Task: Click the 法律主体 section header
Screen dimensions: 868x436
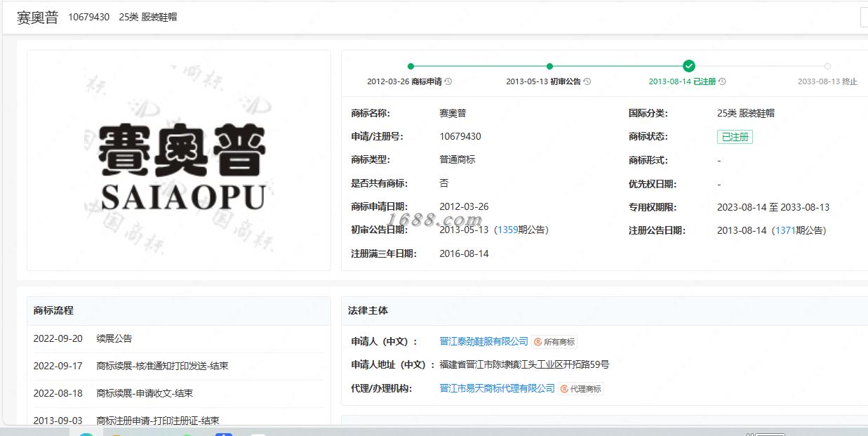Action: 604,310
